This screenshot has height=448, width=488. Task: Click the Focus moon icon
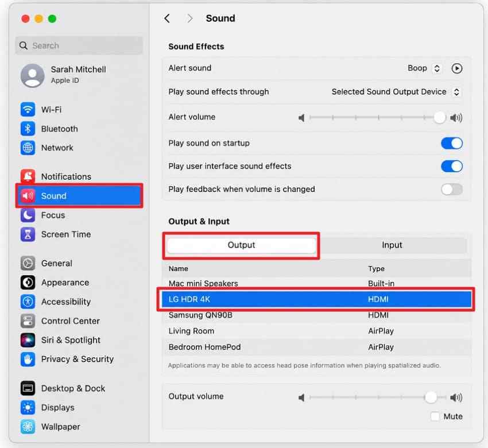pos(28,215)
